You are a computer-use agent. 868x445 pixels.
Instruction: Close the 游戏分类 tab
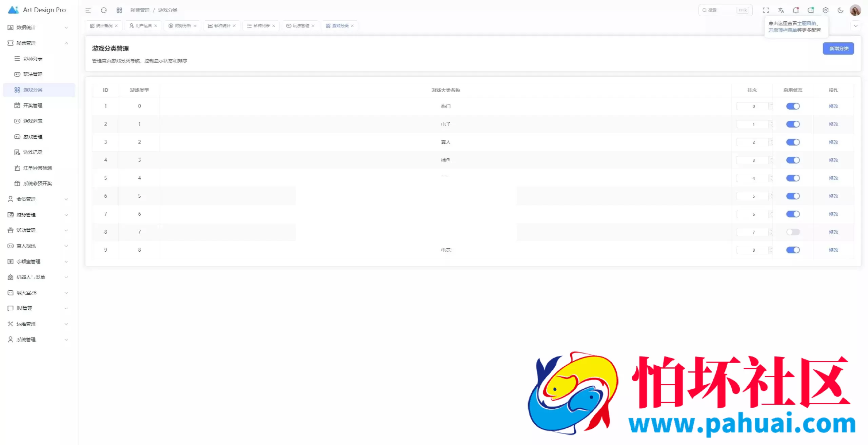[x=352, y=26]
